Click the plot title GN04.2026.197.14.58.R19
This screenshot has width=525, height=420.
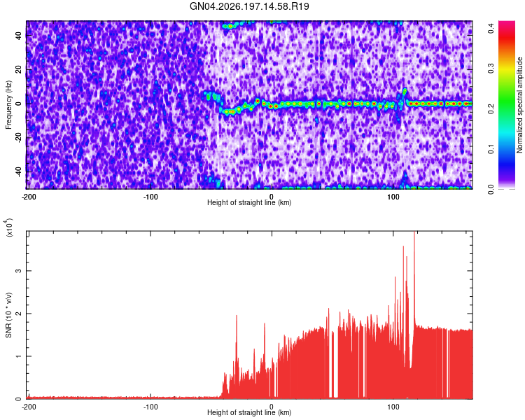(x=249, y=6)
